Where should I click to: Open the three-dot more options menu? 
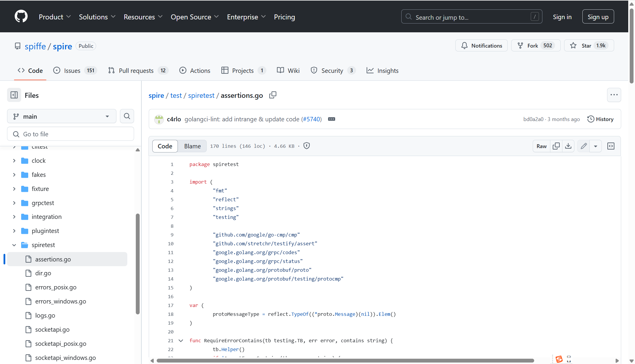point(614,95)
